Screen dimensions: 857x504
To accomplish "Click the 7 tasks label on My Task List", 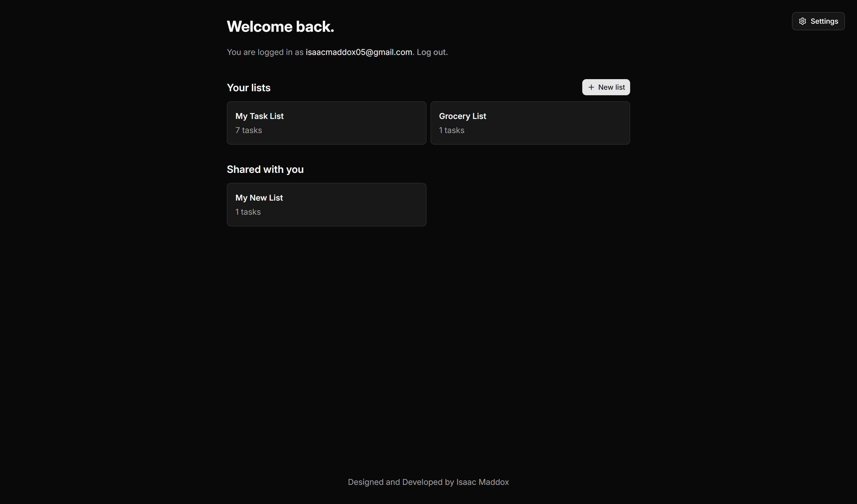I will (x=248, y=130).
